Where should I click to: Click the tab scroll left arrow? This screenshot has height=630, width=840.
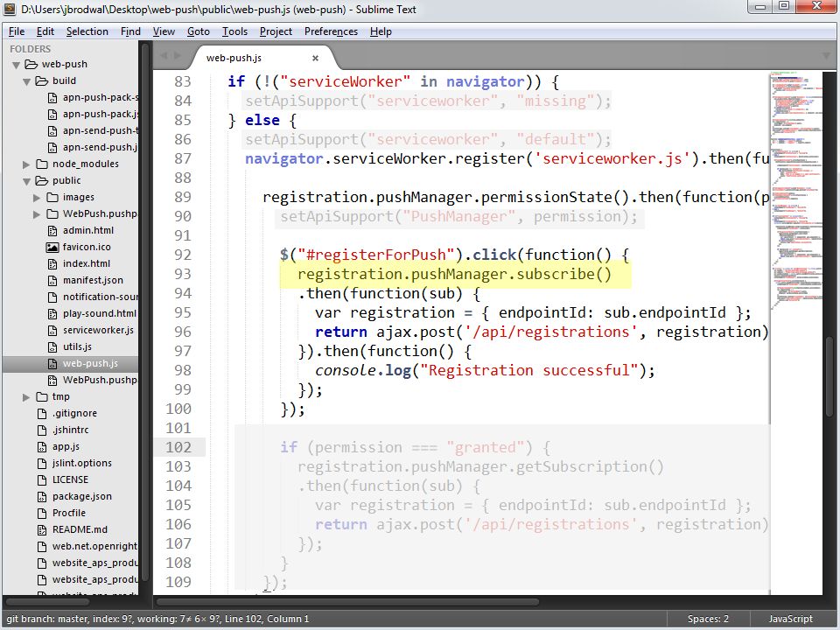pyautogui.click(x=164, y=55)
